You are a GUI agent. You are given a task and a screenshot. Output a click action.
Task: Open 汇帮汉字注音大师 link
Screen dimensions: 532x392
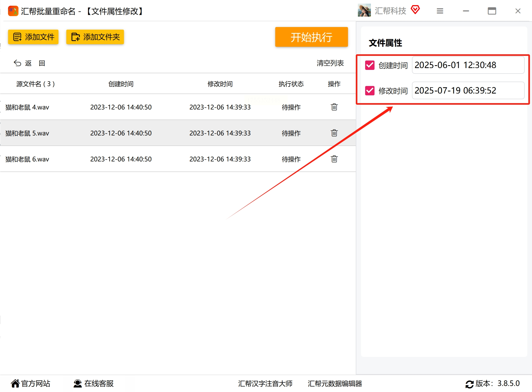(265, 383)
